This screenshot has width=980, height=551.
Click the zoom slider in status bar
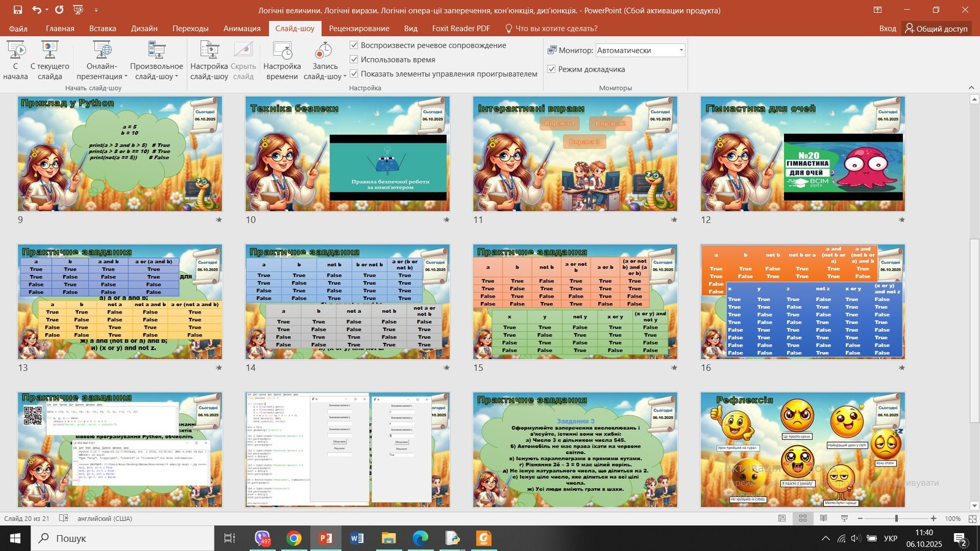click(x=896, y=519)
